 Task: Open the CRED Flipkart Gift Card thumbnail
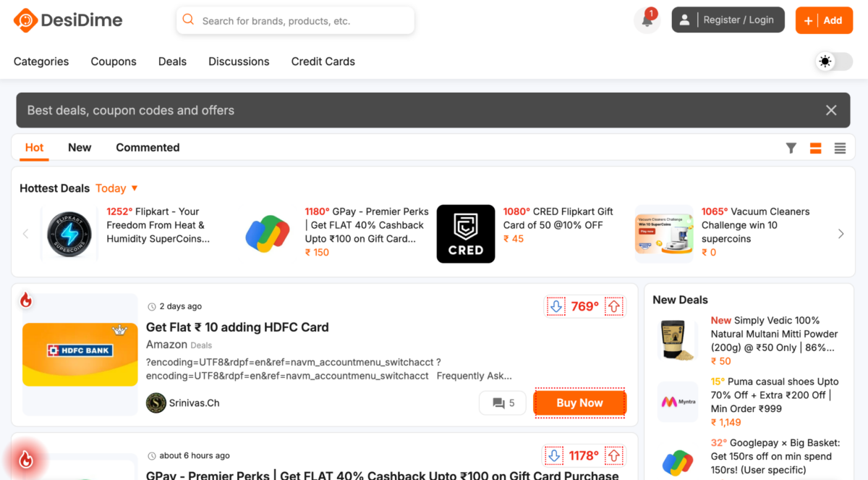click(x=466, y=234)
